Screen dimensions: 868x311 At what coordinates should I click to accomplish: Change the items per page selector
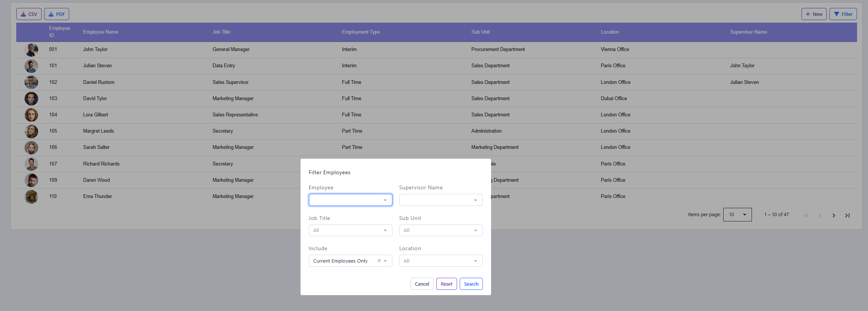point(737,215)
